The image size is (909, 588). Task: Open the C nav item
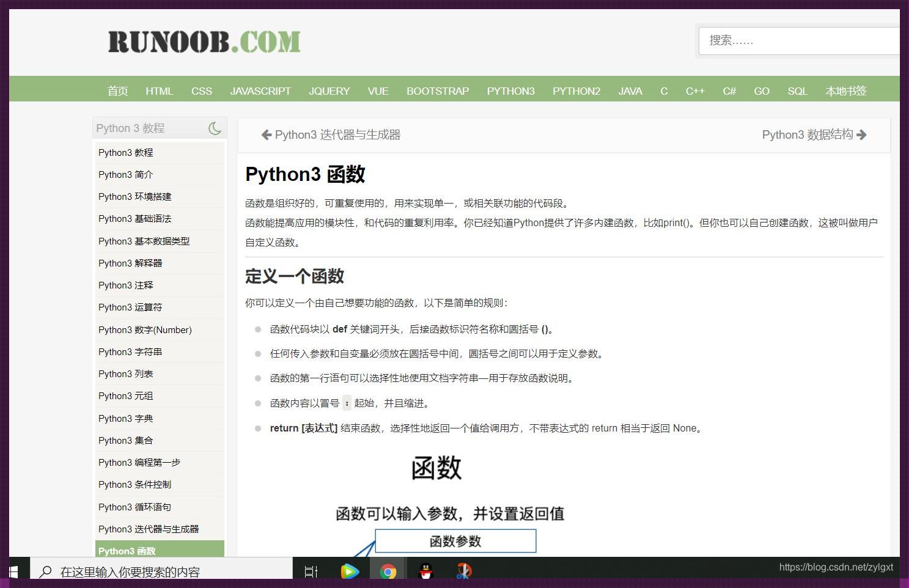click(x=664, y=91)
